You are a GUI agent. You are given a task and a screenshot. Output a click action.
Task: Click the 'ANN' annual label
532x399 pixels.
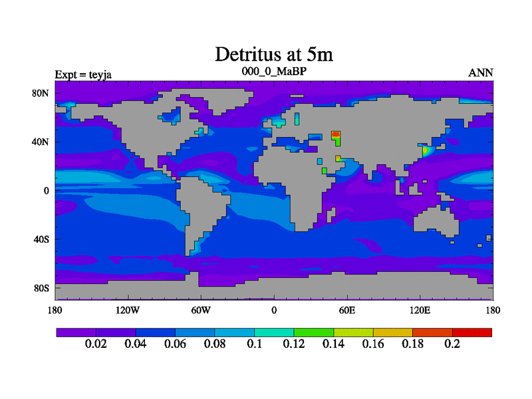[x=481, y=72]
